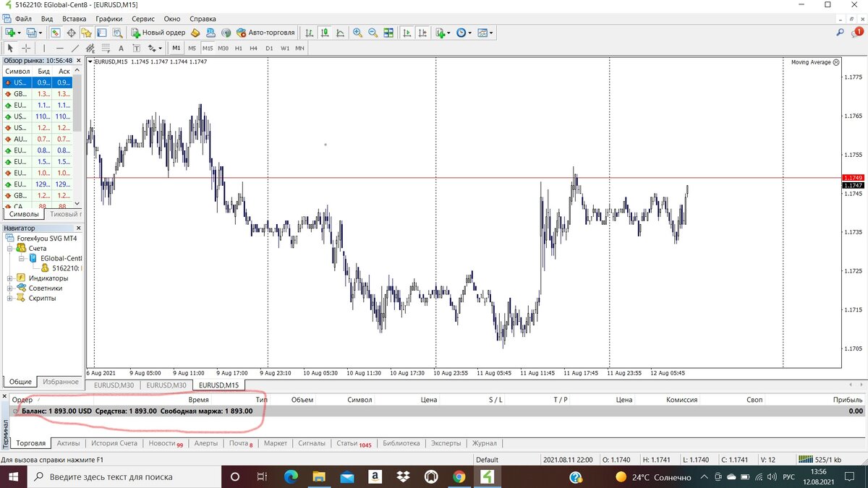The image size is (868, 488).
Task: Toggle chart Auto Scroll
Action: click(x=407, y=33)
